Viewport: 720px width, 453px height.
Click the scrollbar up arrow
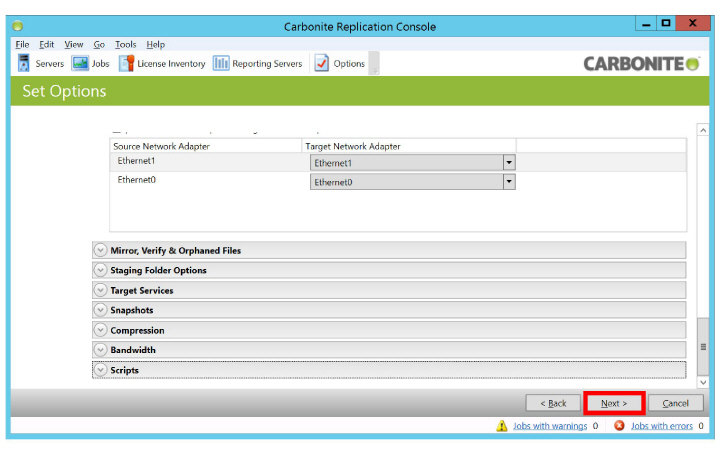703,130
